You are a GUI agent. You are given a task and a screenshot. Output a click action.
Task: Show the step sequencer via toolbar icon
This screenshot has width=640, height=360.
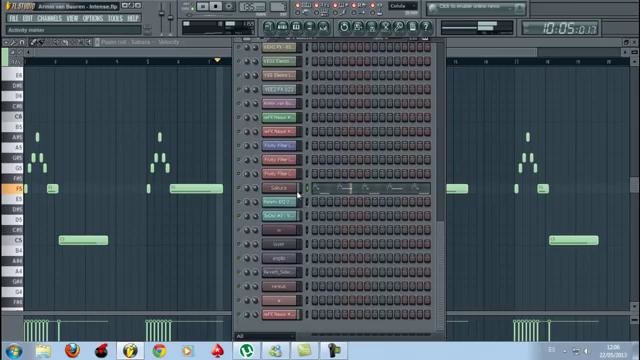click(x=282, y=27)
